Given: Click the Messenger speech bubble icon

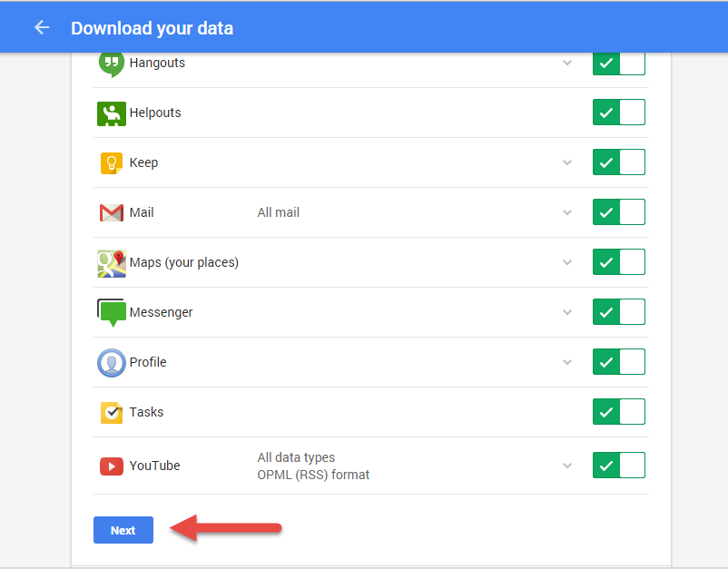Looking at the screenshot, I should click(x=112, y=312).
